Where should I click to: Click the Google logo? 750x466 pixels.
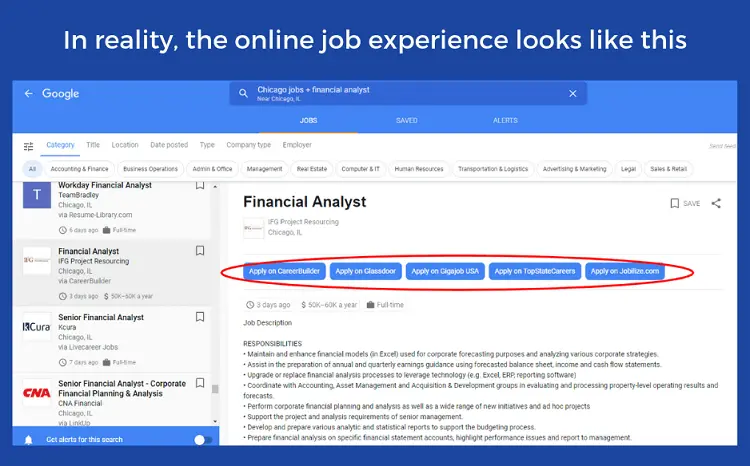point(60,94)
